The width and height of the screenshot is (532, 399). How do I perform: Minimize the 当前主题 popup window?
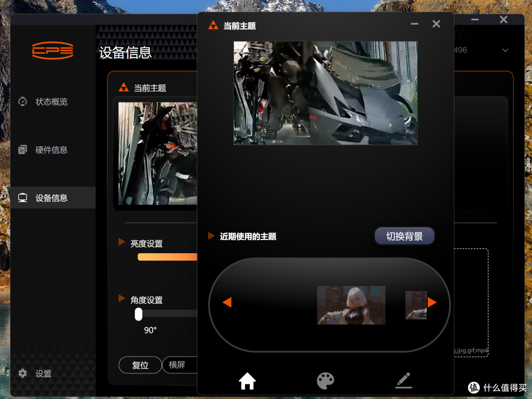point(415,24)
